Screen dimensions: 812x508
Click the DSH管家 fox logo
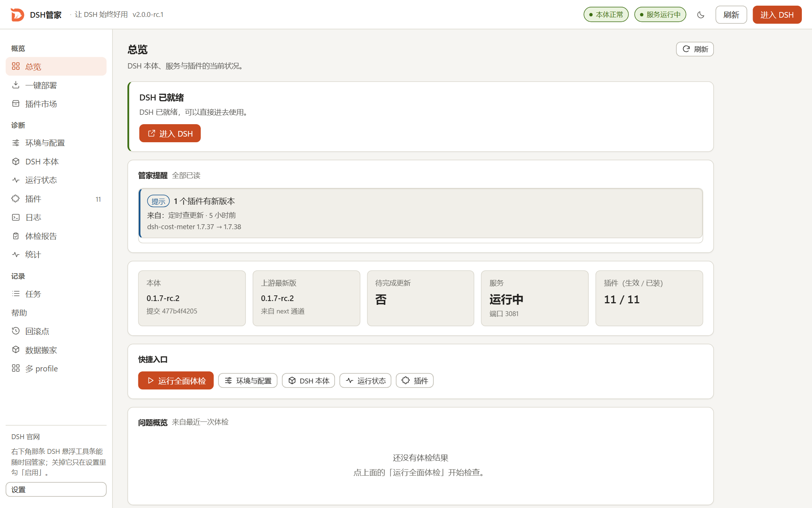coord(17,15)
